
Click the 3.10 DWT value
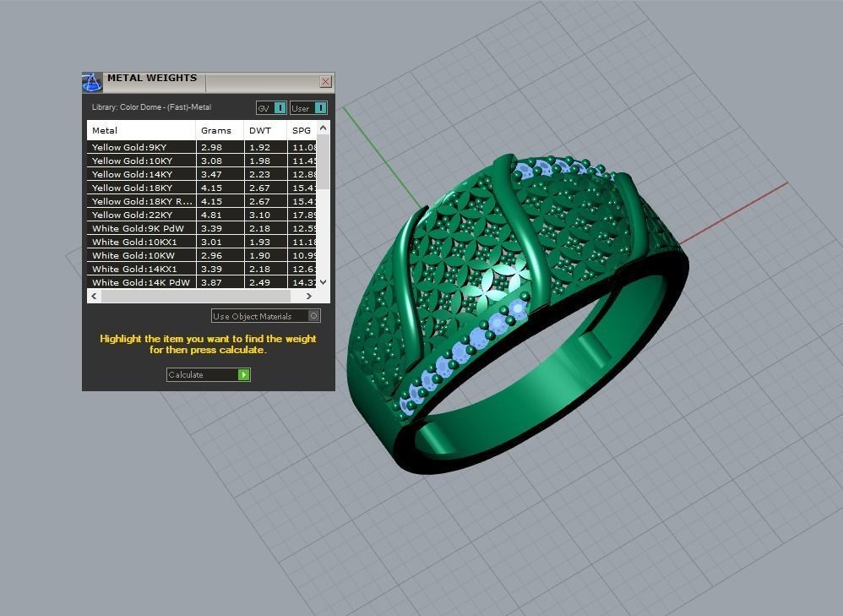pos(259,215)
